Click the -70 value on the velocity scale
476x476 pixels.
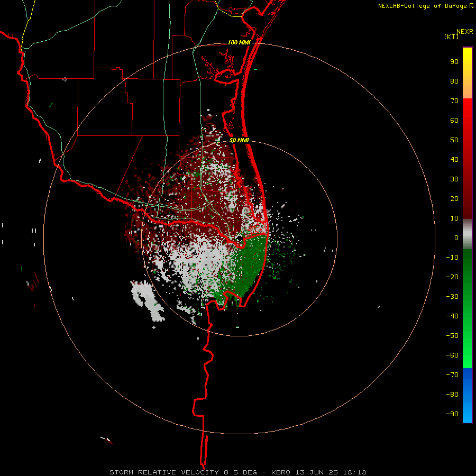click(452, 375)
